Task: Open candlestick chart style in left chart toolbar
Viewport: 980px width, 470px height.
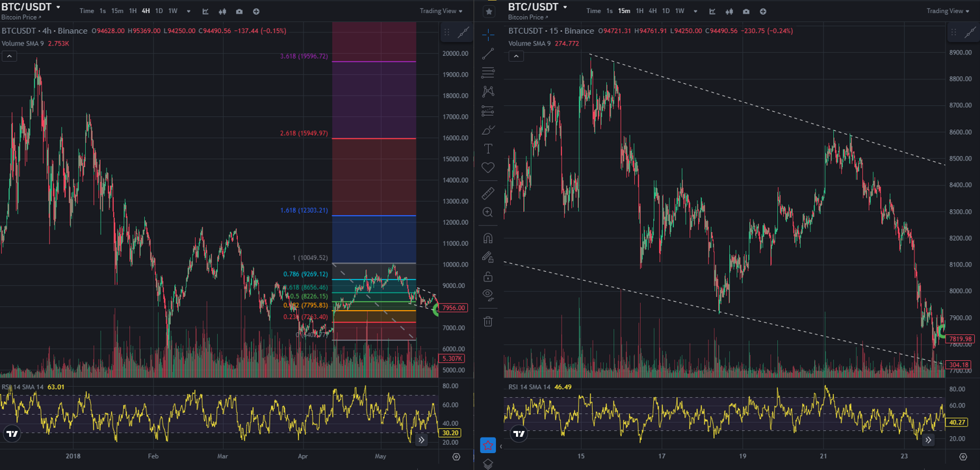Action: pyautogui.click(x=223, y=11)
